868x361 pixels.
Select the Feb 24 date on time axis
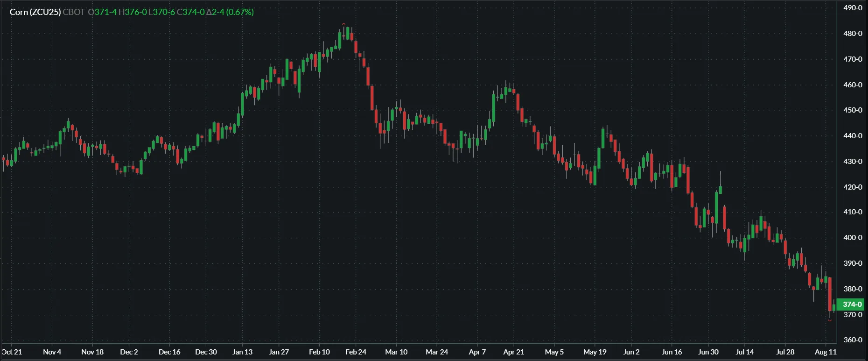(356, 352)
